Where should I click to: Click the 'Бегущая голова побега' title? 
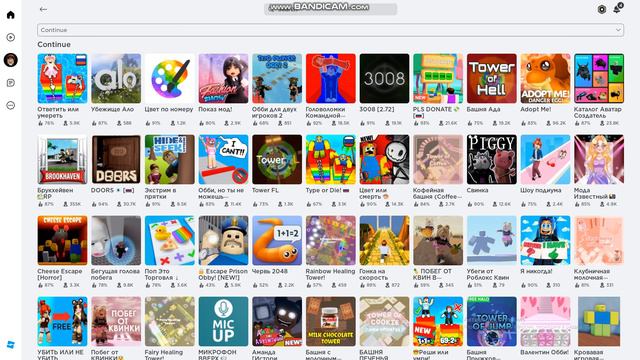(x=115, y=274)
